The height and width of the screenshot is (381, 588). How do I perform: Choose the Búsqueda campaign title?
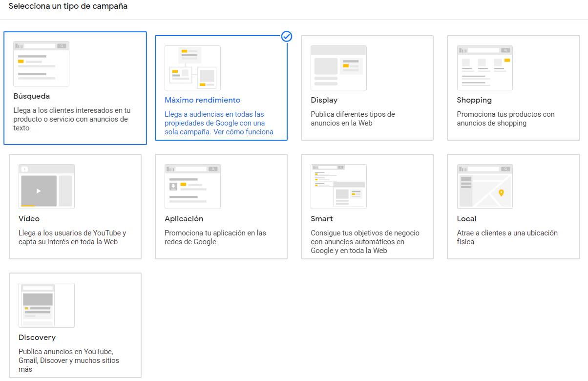pyautogui.click(x=32, y=96)
